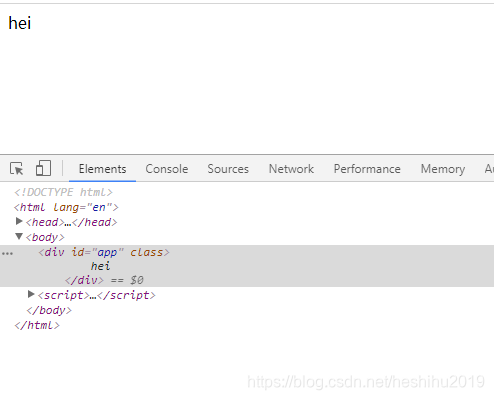Click the hei text node in the DOM tree

pos(100,266)
